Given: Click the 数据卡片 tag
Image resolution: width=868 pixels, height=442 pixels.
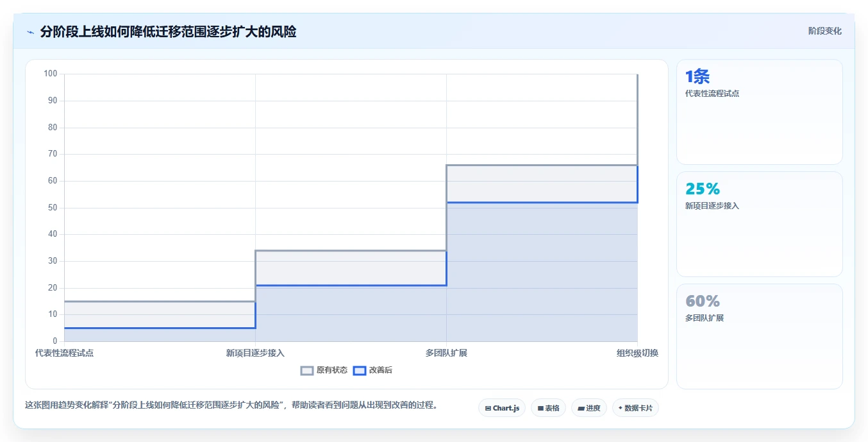Looking at the screenshot, I should coord(635,408).
